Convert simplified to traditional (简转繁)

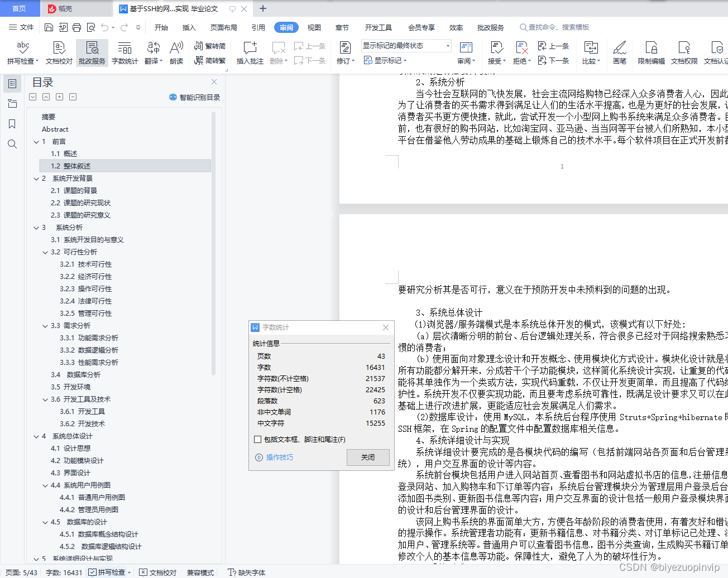(x=210, y=60)
